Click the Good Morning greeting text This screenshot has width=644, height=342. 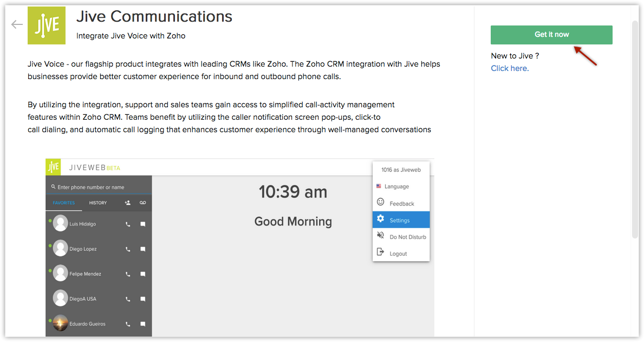[293, 222]
